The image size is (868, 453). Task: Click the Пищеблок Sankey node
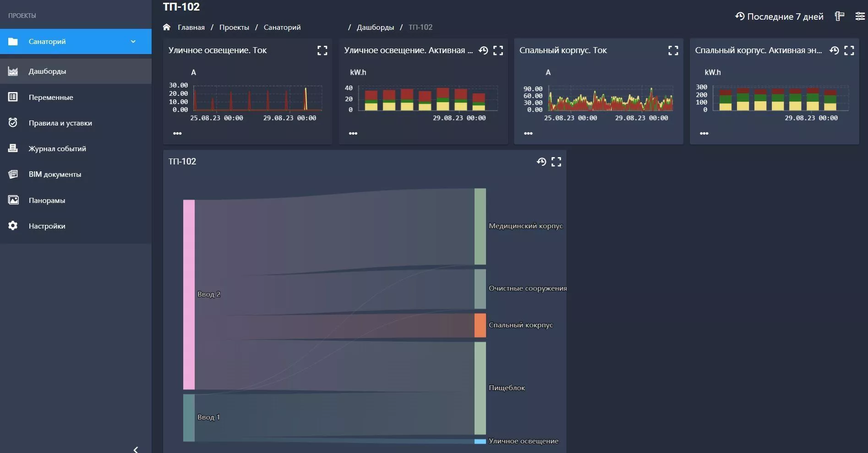[x=480, y=388]
